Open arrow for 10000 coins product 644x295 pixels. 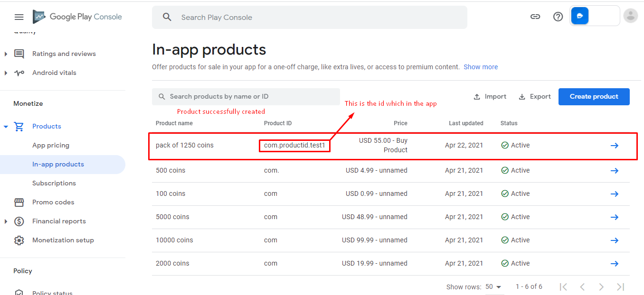click(614, 240)
